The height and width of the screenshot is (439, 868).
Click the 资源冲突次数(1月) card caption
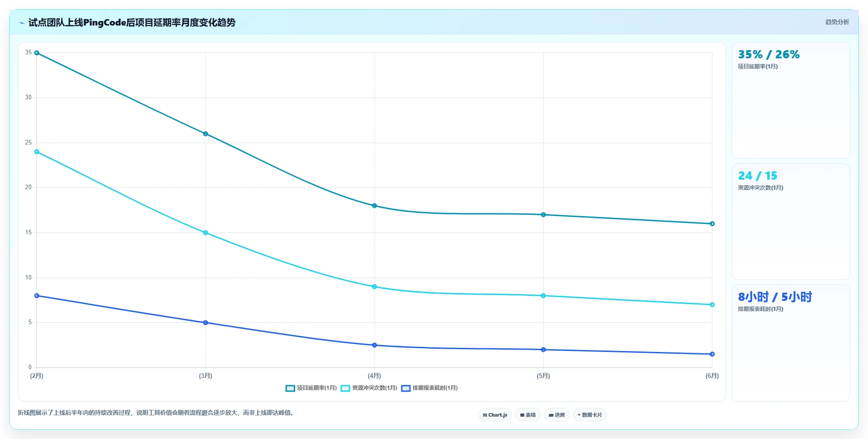[760, 188]
